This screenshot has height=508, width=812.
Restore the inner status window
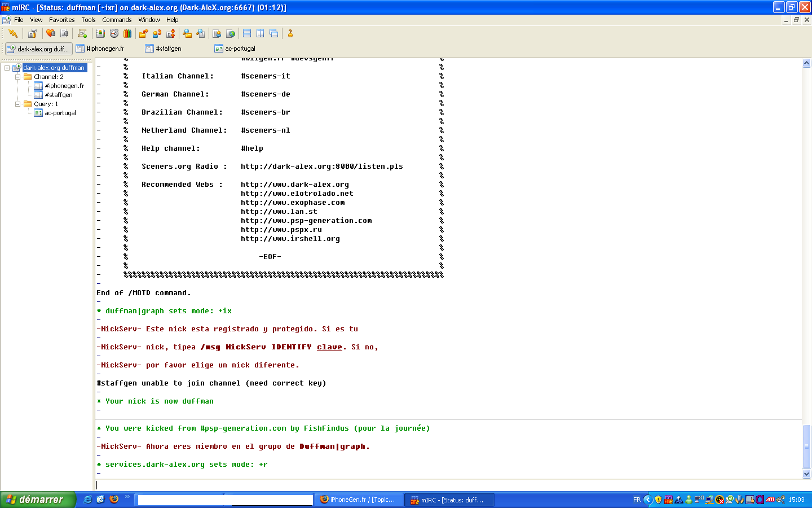point(796,20)
